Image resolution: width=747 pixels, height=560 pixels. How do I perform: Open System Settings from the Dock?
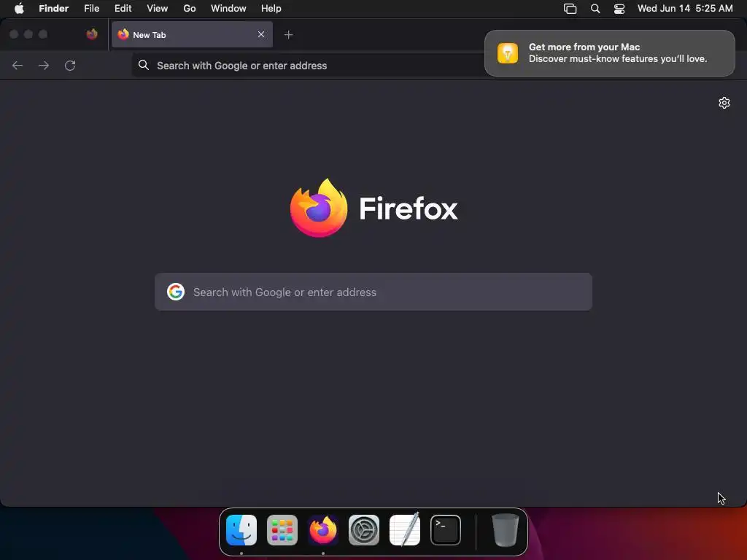364,530
